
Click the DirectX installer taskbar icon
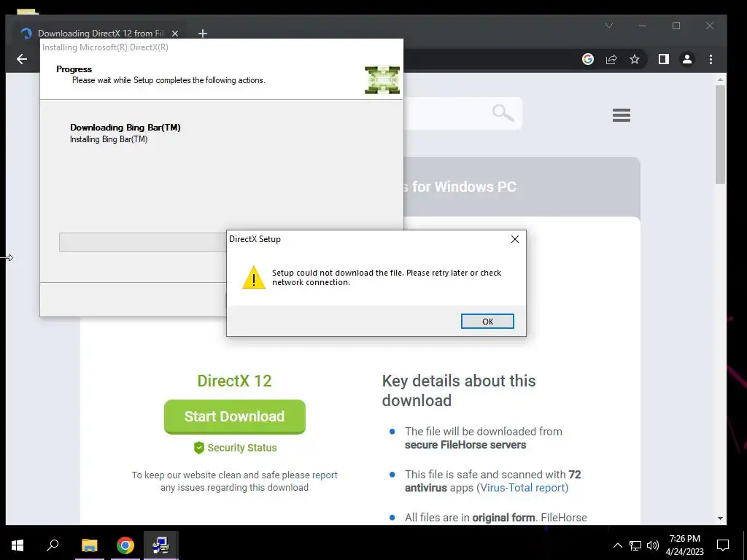[161, 545]
